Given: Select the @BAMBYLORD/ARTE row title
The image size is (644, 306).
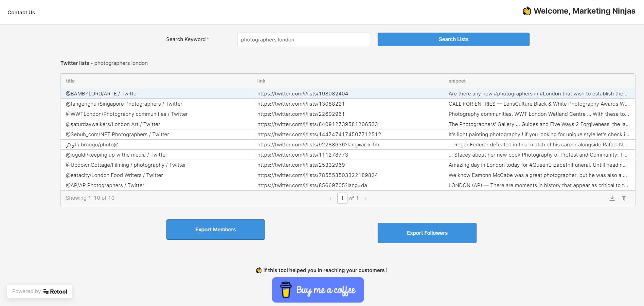Looking at the screenshot, I should click(x=102, y=94).
